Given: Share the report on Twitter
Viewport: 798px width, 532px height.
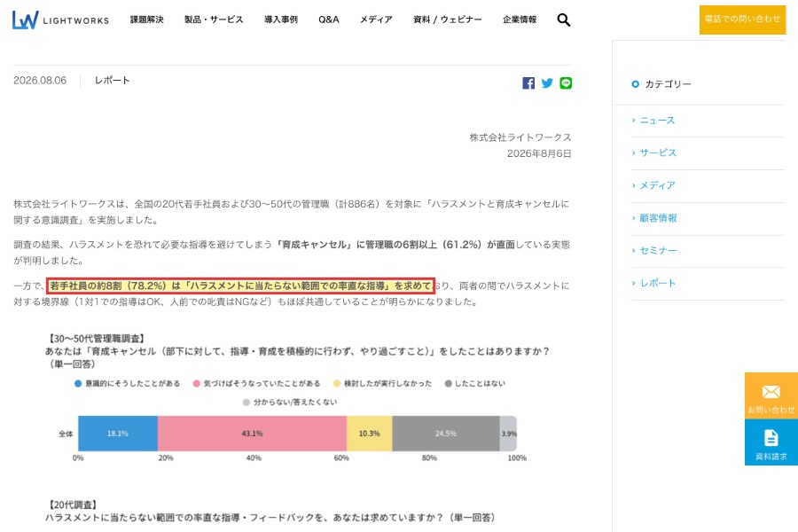Looking at the screenshot, I should point(547,83).
